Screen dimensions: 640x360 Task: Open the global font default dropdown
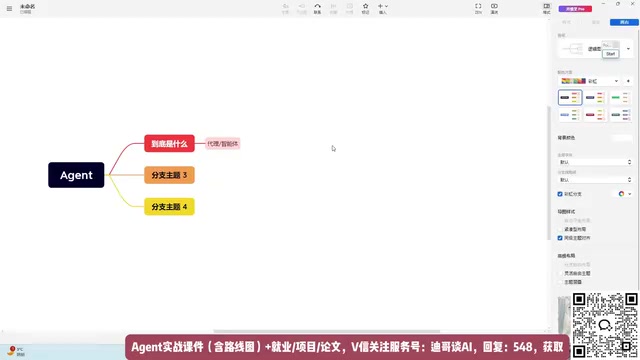tap(595, 162)
